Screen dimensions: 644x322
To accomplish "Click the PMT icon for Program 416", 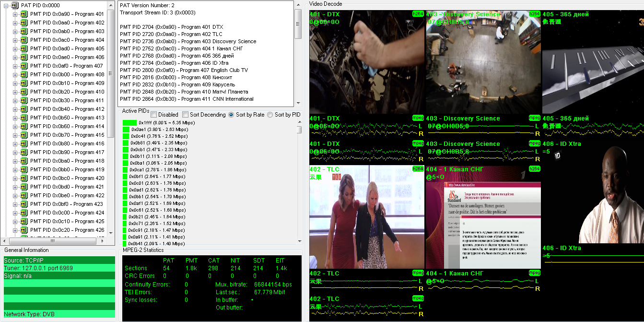I will (24, 143).
